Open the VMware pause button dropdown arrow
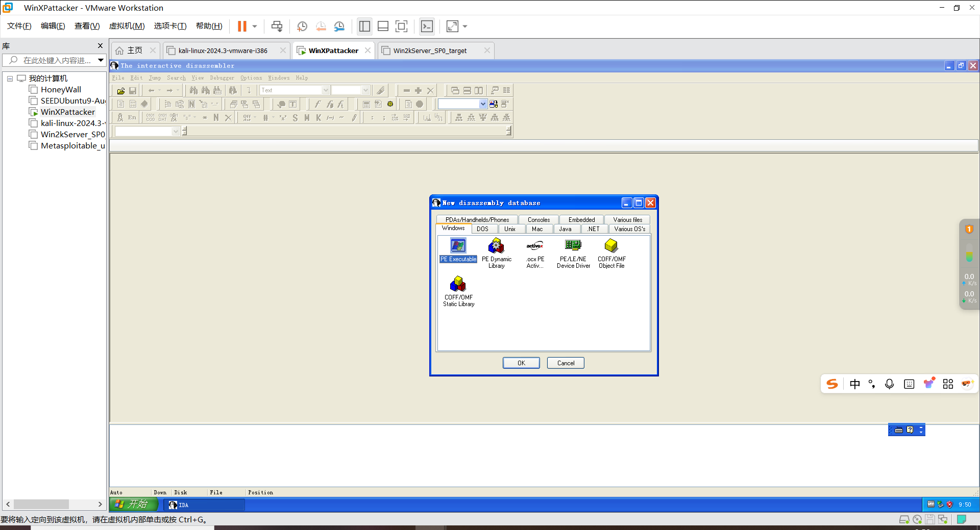Screen dimensions: 980x530 tap(255, 27)
